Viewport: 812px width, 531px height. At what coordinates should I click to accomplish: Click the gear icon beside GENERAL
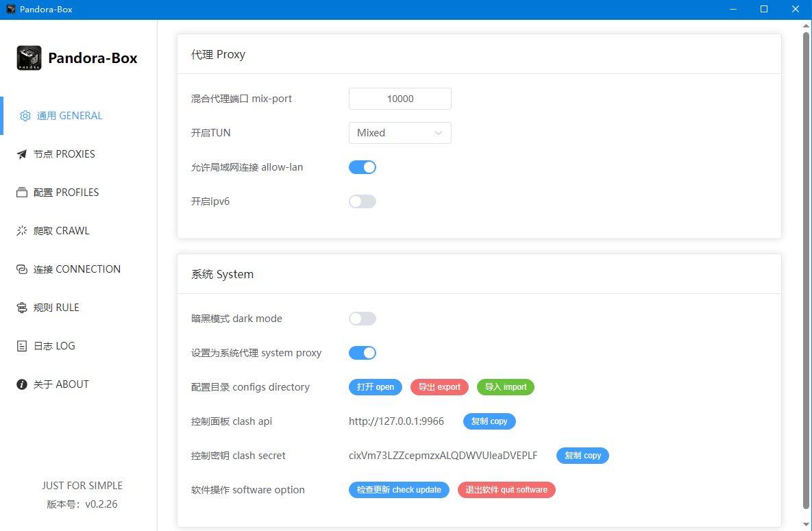click(x=25, y=116)
